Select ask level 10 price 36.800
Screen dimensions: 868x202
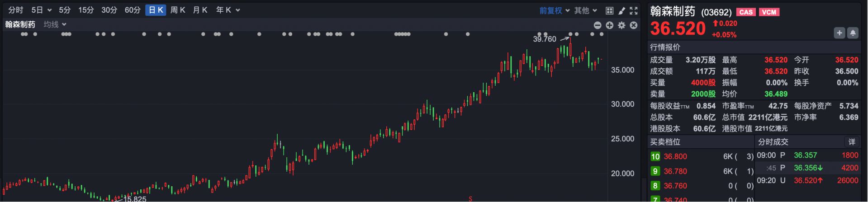[x=675, y=156]
